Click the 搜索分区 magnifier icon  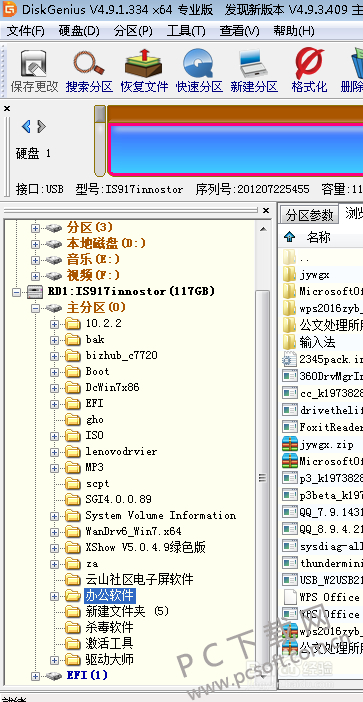pos(89,64)
